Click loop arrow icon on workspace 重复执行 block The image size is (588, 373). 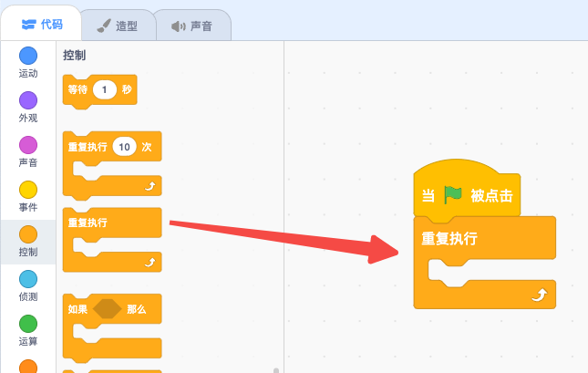click(540, 295)
